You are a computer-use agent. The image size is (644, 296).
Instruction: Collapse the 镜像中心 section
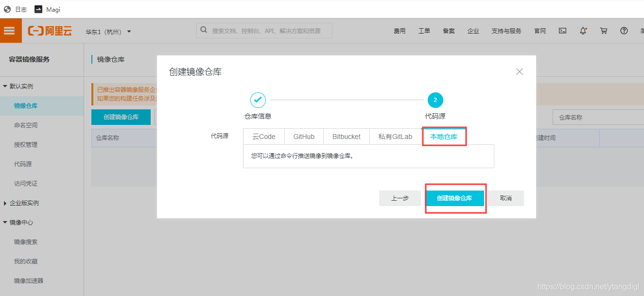click(18, 222)
